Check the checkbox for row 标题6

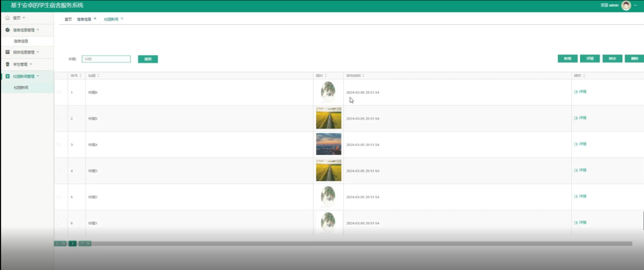coord(58,92)
